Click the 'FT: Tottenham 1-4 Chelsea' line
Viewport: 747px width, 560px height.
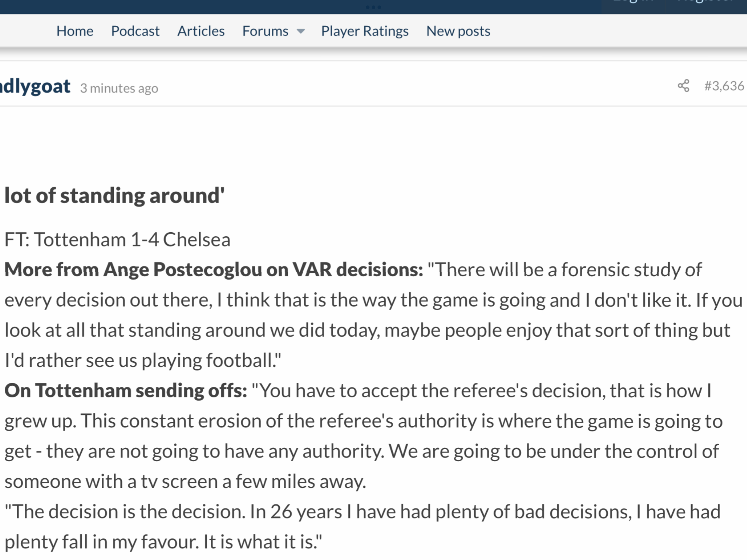tap(117, 240)
